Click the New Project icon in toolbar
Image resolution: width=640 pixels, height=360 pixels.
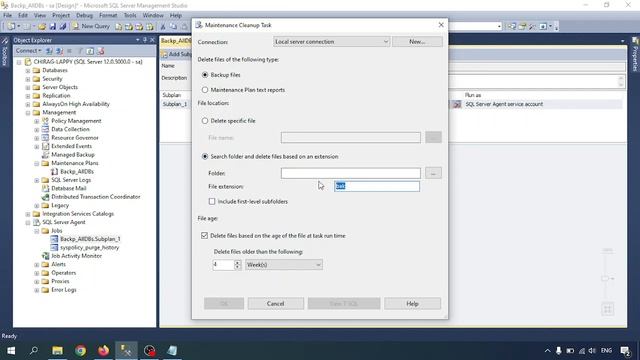pos(11,27)
